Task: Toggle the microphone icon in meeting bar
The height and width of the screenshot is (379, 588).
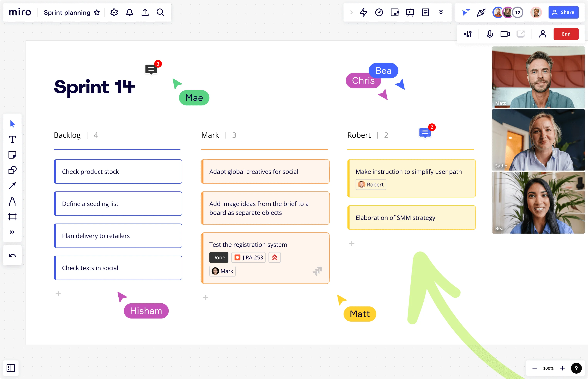Action: pyautogui.click(x=489, y=34)
